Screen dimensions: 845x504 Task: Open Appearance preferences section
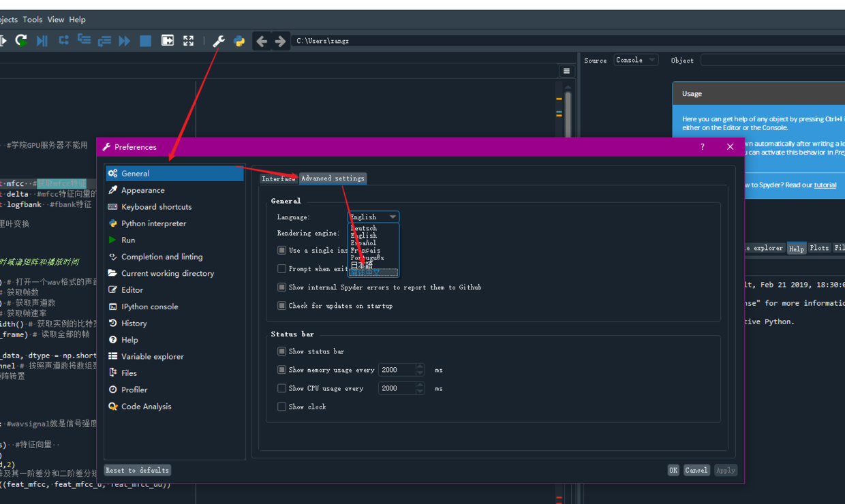tap(174, 190)
